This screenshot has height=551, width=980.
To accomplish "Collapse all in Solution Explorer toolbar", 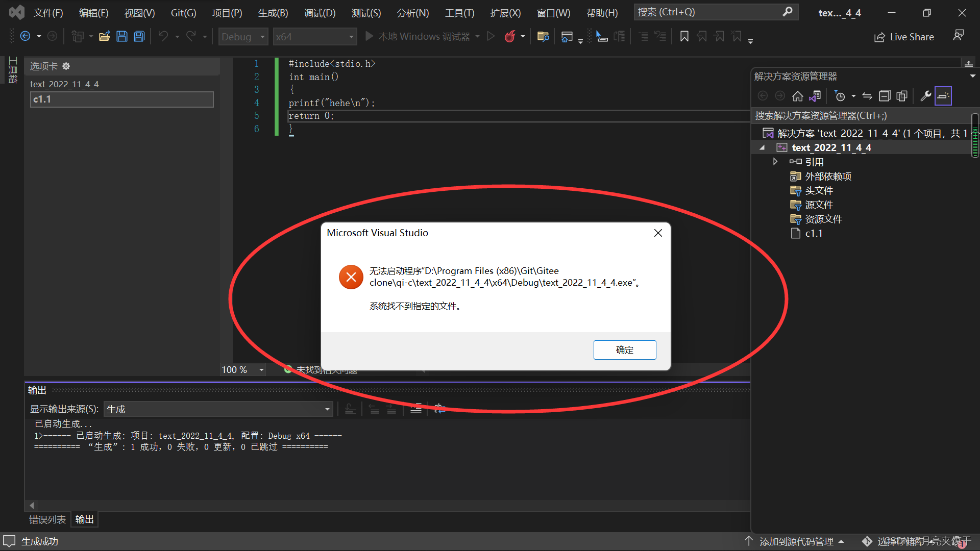I will tap(885, 96).
